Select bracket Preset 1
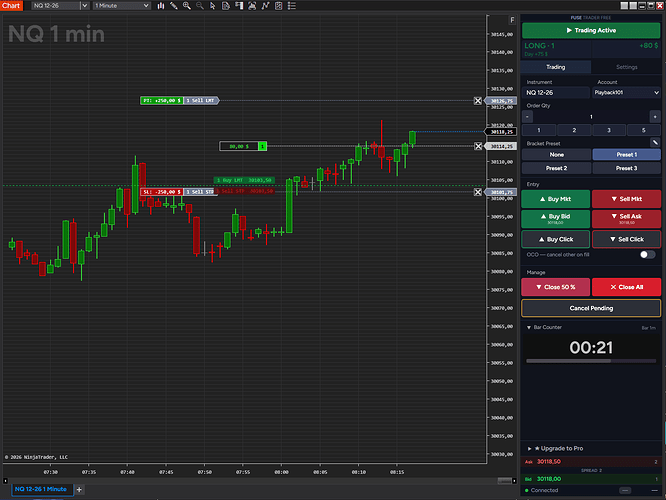666x500 pixels. pos(626,155)
